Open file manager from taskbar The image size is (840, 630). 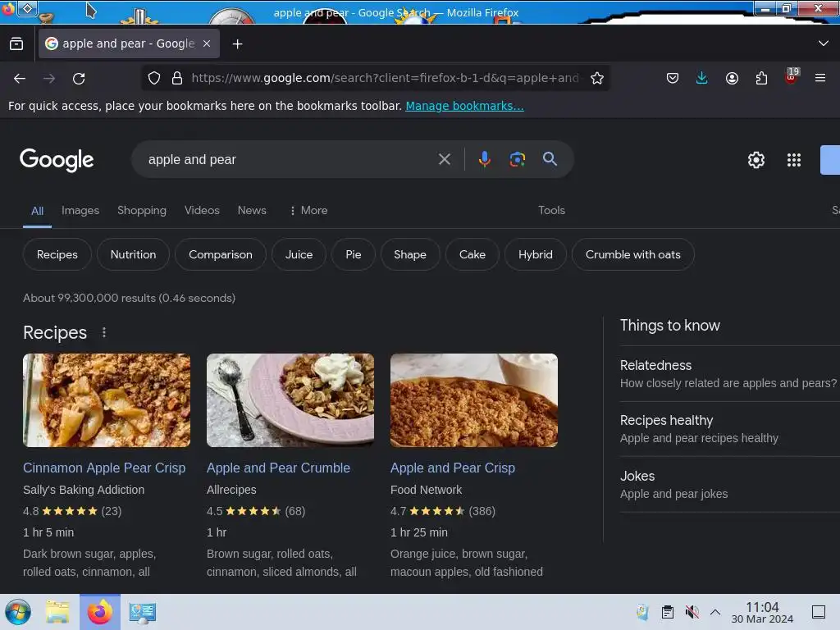[57, 612]
